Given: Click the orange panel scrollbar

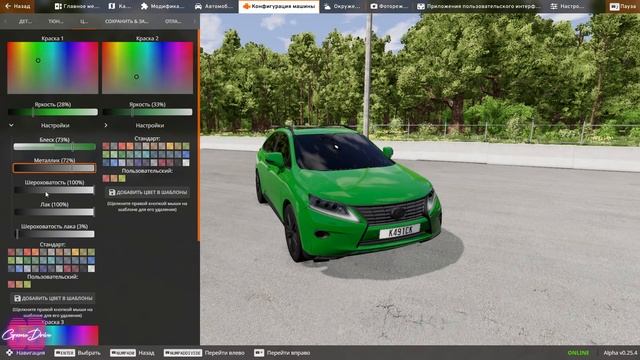Looking at the screenshot, I should point(199,135).
